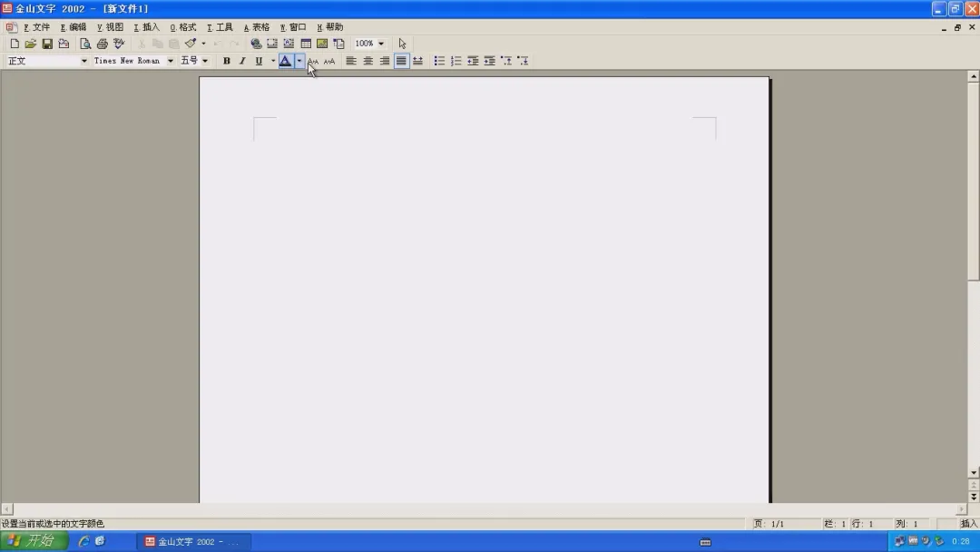Click the vertical scrollbar up arrow
980x552 pixels.
tap(973, 76)
